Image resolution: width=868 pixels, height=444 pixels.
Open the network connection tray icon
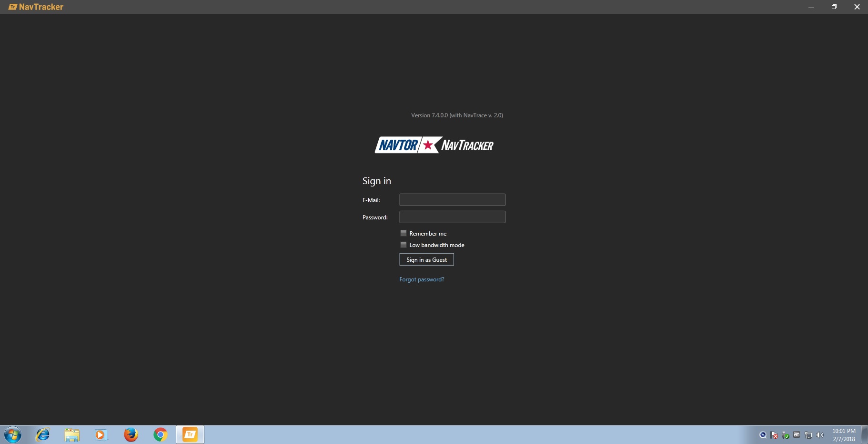[808, 435]
